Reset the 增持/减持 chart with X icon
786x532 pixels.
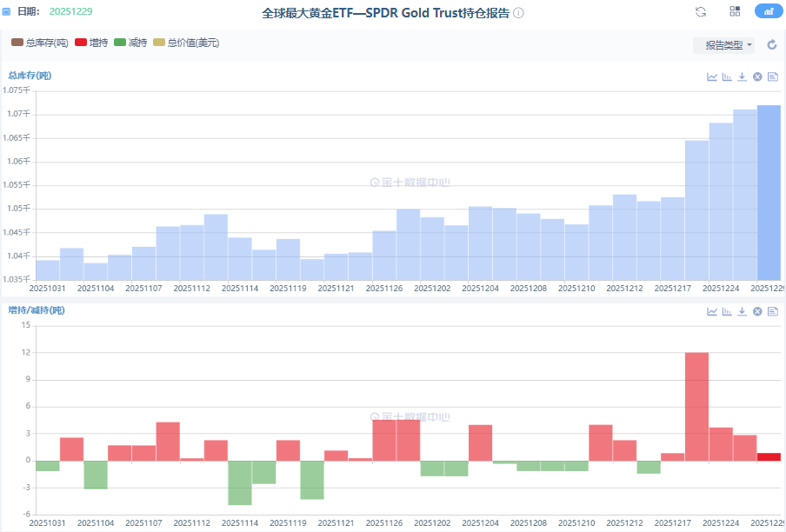pos(757,311)
